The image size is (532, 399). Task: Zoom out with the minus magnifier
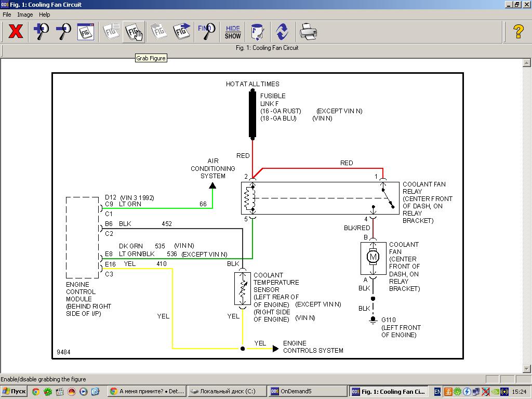tap(63, 32)
